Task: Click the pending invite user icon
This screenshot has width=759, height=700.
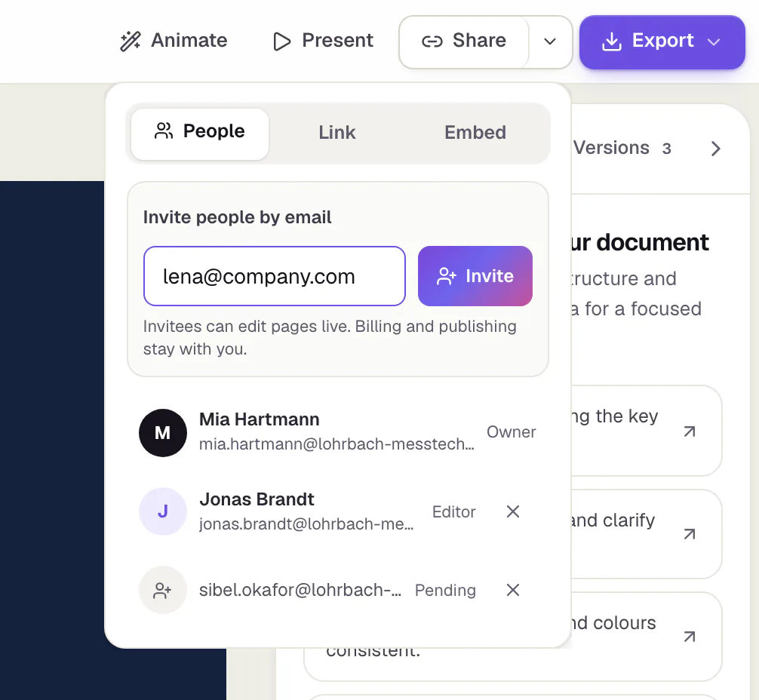Action: (163, 590)
